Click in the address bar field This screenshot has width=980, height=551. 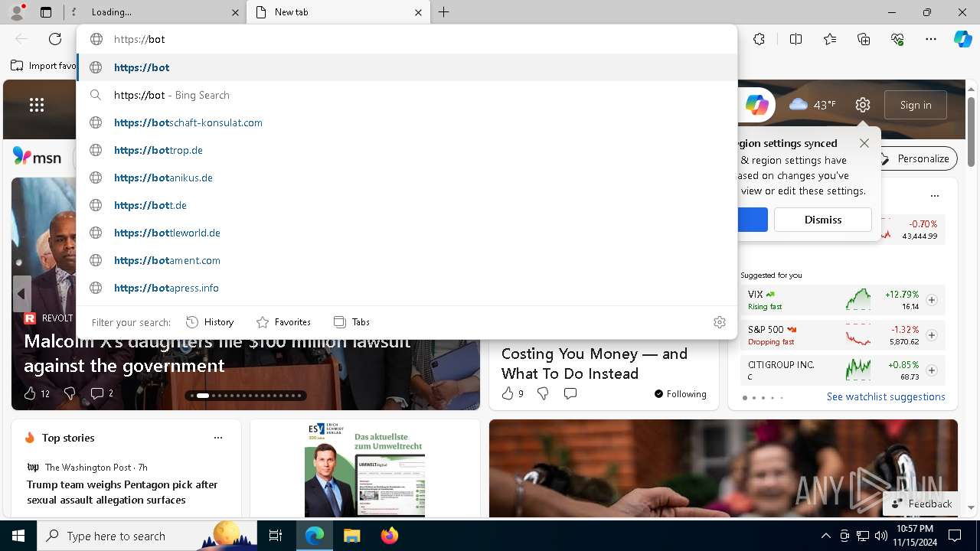(406, 39)
